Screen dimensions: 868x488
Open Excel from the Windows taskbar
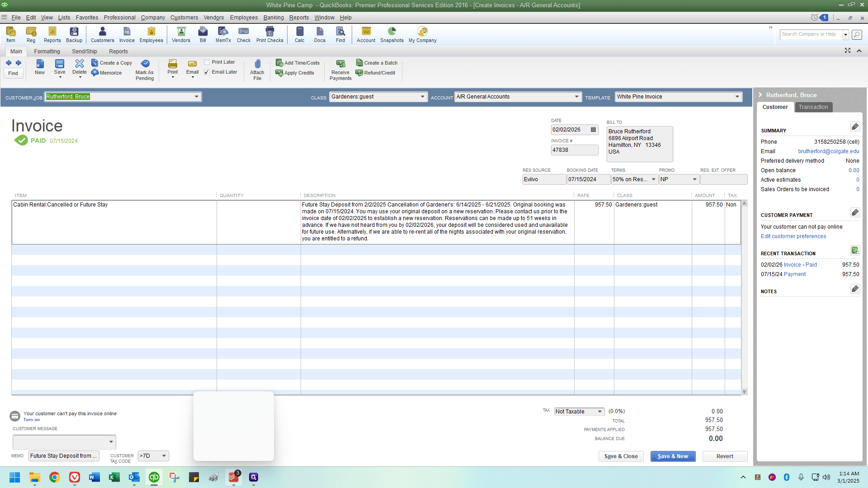(x=114, y=477)
